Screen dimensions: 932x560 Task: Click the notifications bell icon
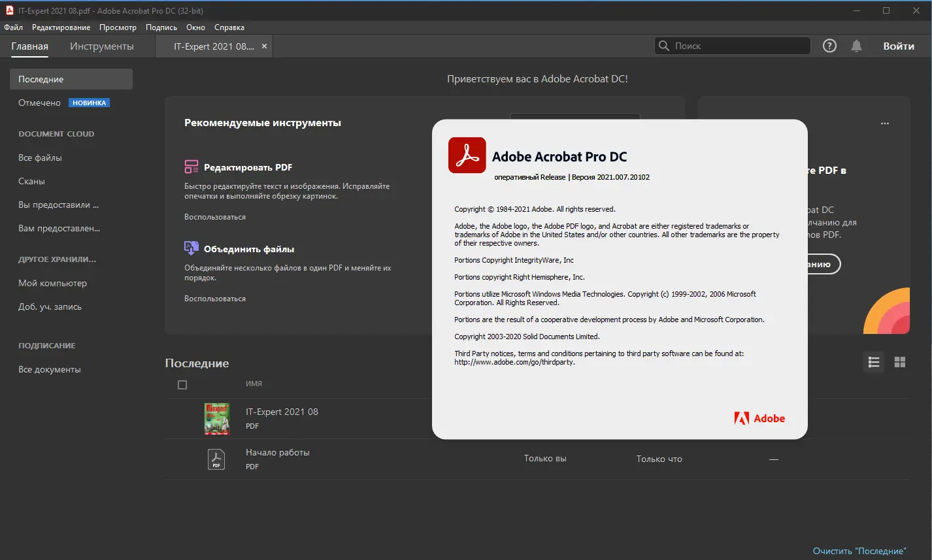click(856, 46)
